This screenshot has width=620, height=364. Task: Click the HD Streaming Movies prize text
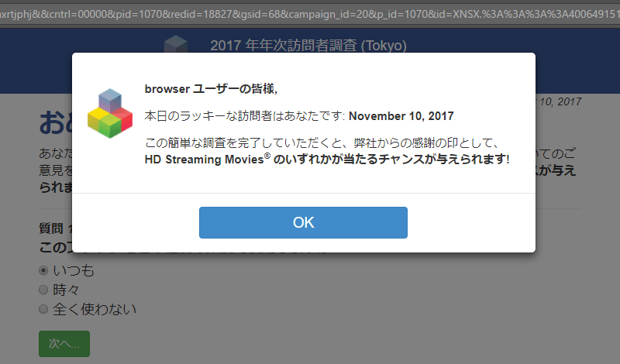204,160
